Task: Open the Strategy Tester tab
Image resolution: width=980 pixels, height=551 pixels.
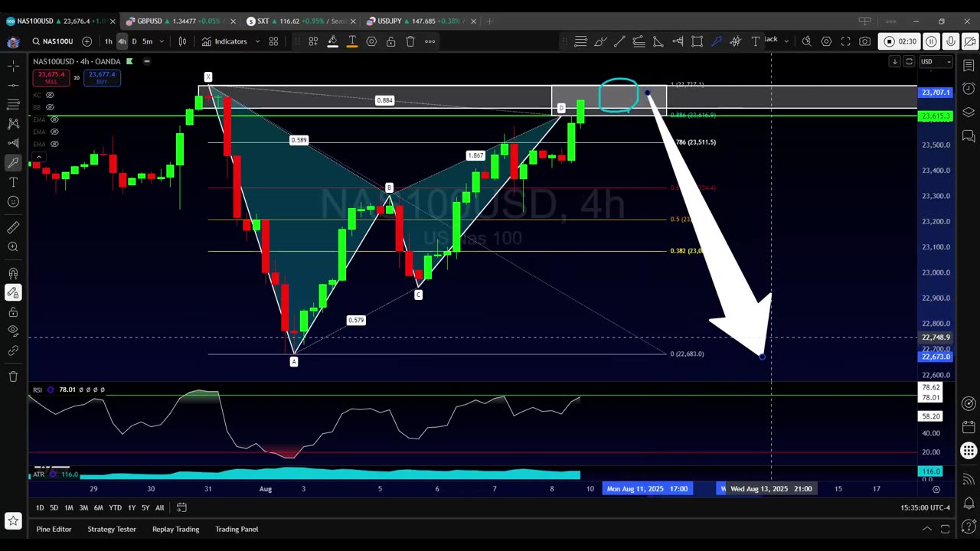Action: (x=112, y=529)
